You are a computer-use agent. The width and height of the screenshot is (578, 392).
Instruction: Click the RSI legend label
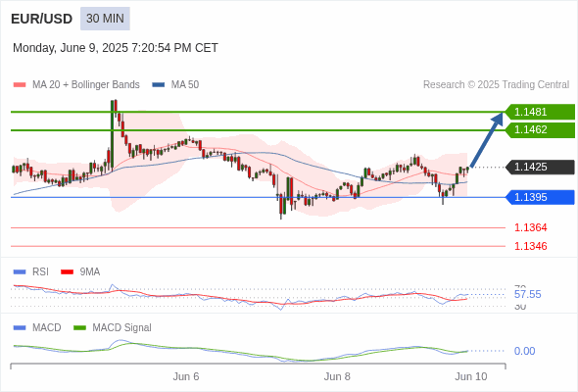pos(40,271)
